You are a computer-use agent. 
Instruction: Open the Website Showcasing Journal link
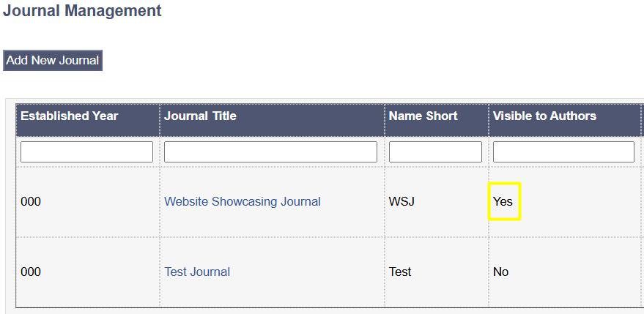(x=242, y=201)
